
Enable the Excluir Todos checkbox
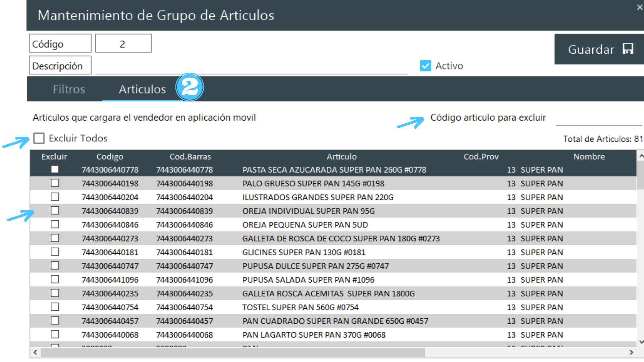tap(39, 138)
